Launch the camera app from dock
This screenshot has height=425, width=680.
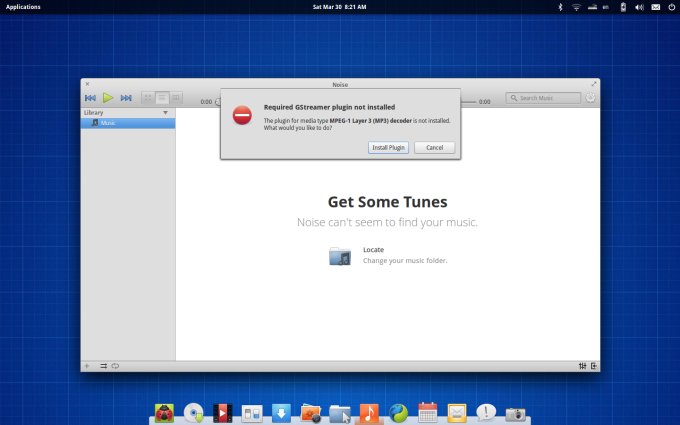coord(515,414)
